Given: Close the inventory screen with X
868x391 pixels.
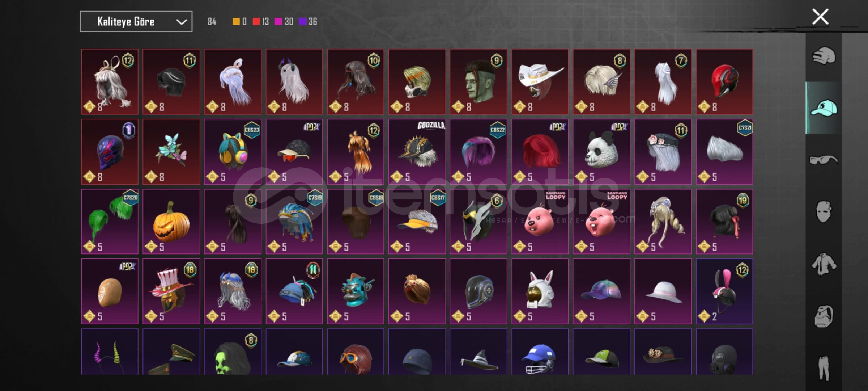Looking at the screenshot, I should [820, 17].
